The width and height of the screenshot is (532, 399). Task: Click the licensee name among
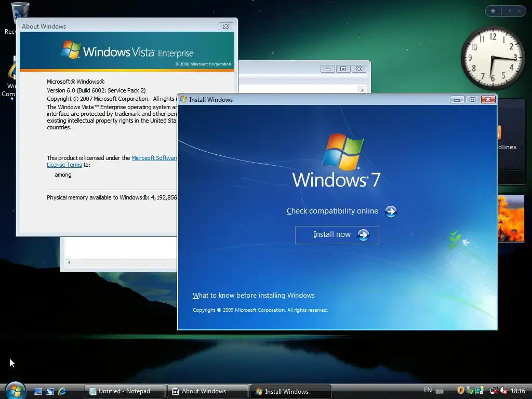pyautogui.click(x=63, y=175)
